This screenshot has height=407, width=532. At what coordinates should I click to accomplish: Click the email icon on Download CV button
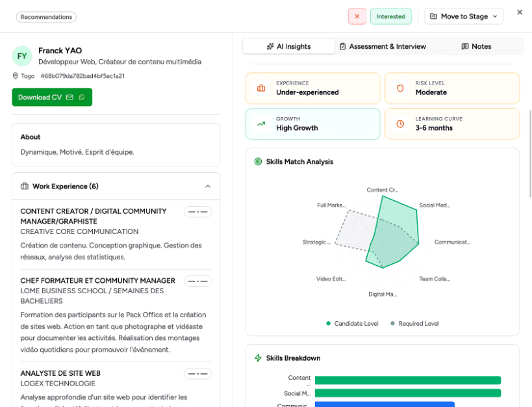70,97
